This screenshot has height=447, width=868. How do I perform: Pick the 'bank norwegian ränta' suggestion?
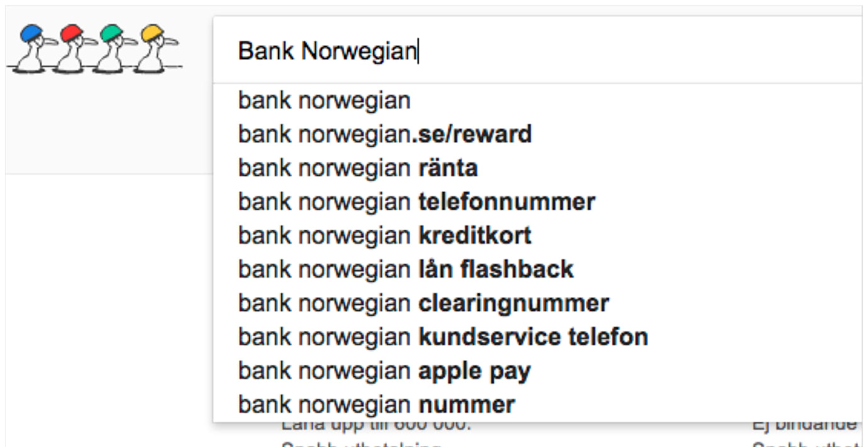357,168
